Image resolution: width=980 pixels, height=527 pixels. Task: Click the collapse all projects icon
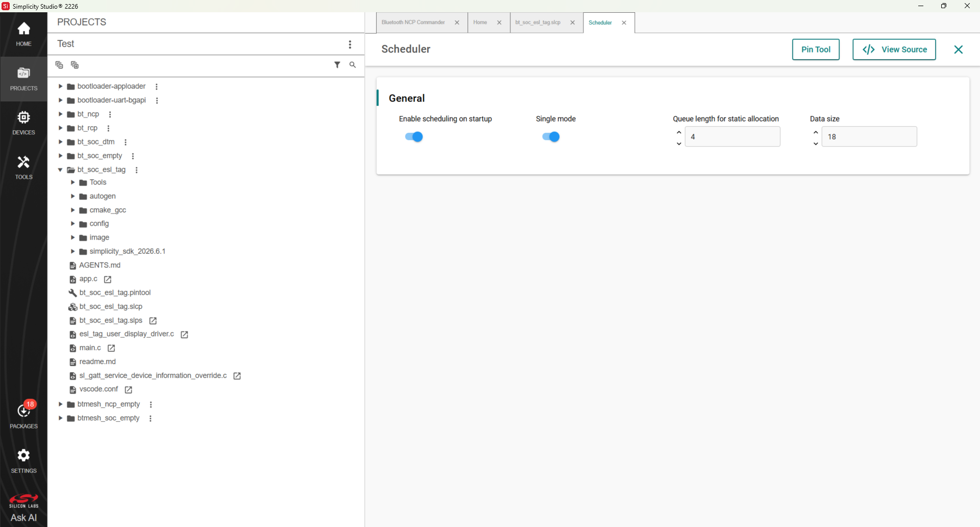click(x=59, y=65)
